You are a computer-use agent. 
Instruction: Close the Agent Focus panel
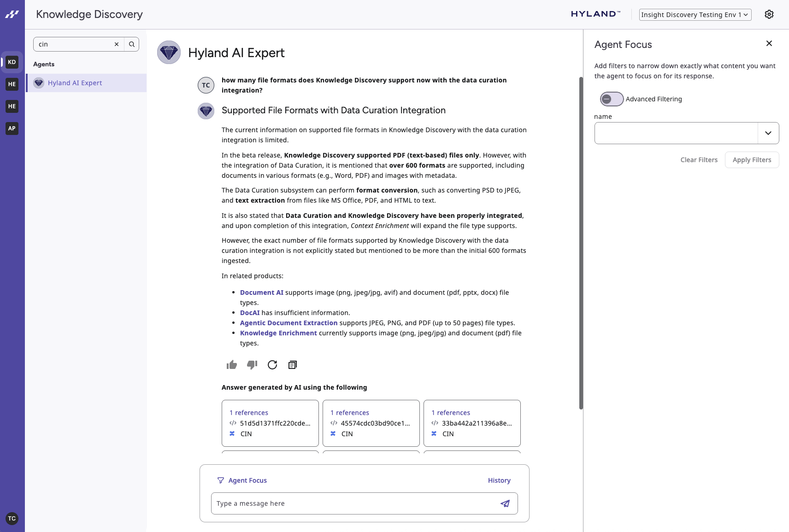[x=769, y=43]
